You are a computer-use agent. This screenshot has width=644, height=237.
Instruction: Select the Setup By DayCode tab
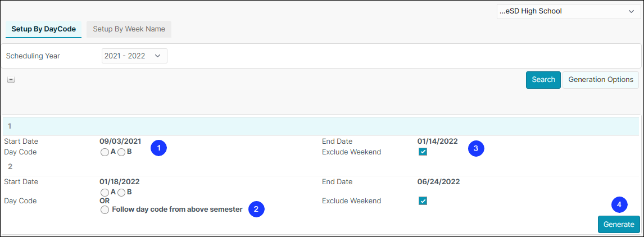point(43,29)
